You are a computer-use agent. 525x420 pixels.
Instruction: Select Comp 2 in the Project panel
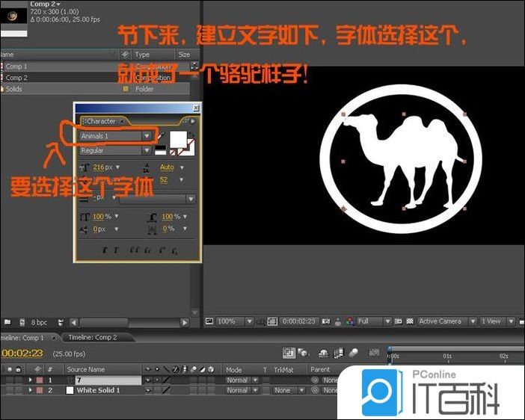tap(16, 78)
